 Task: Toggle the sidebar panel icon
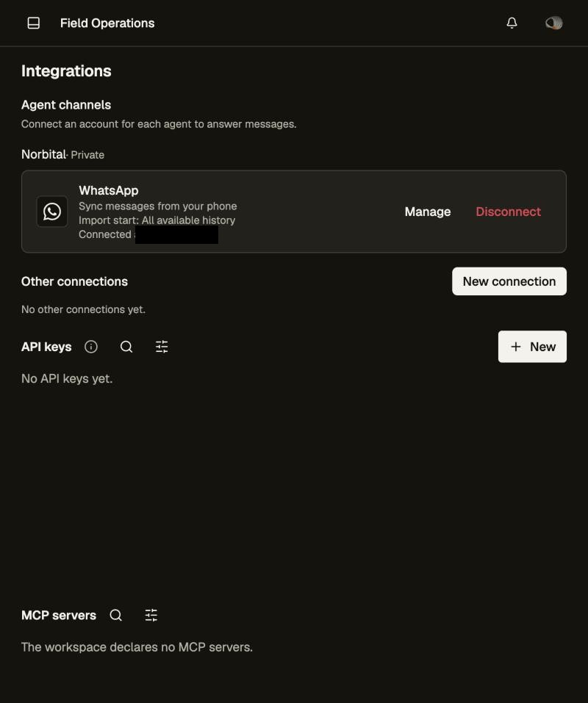(34, 23)
